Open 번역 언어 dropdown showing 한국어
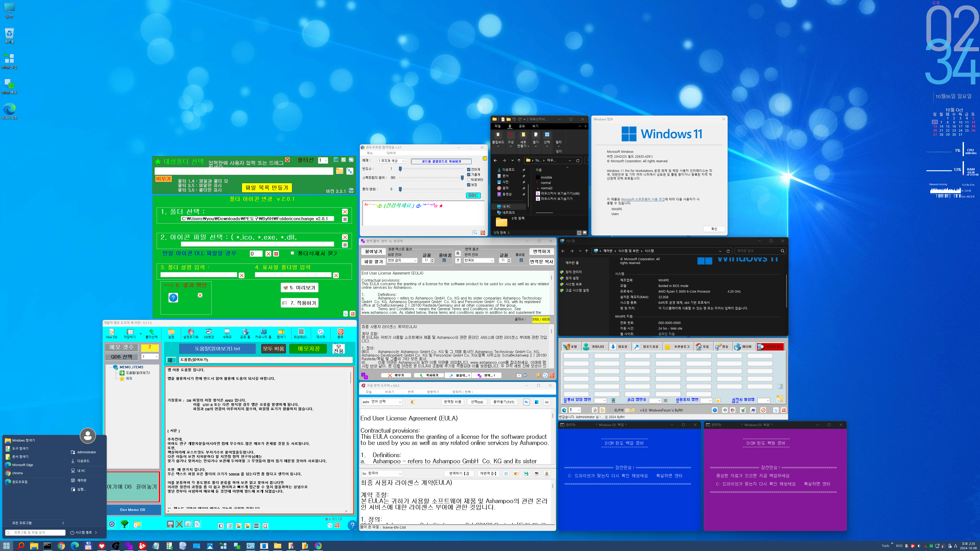The height and width of the screenshot is (551, 980). [479, 260]
